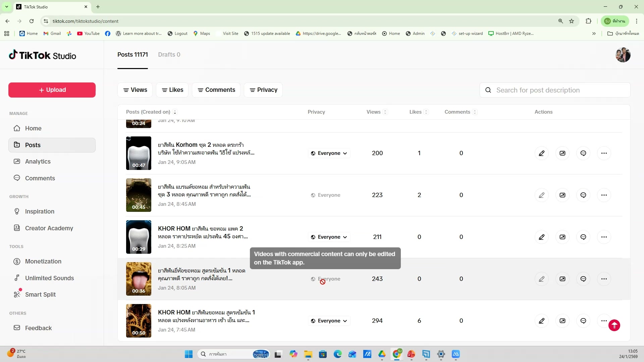Click the red Upload button
644x362 pixels.
pos(52,90)
